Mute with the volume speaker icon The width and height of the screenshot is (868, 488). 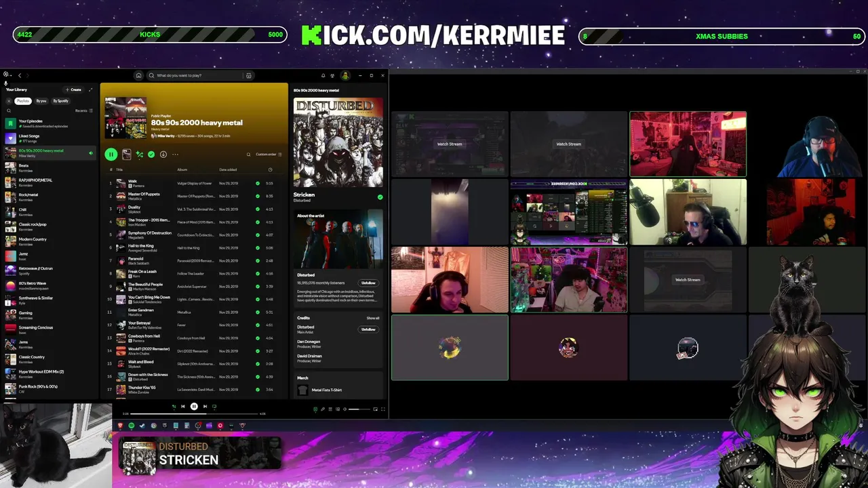click(x=344, y=409)
